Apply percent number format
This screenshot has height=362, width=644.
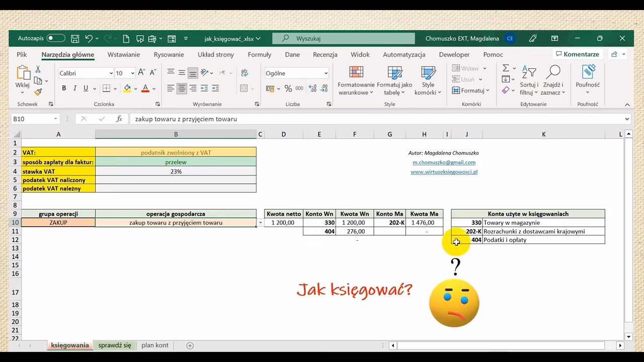coord(288,88)
